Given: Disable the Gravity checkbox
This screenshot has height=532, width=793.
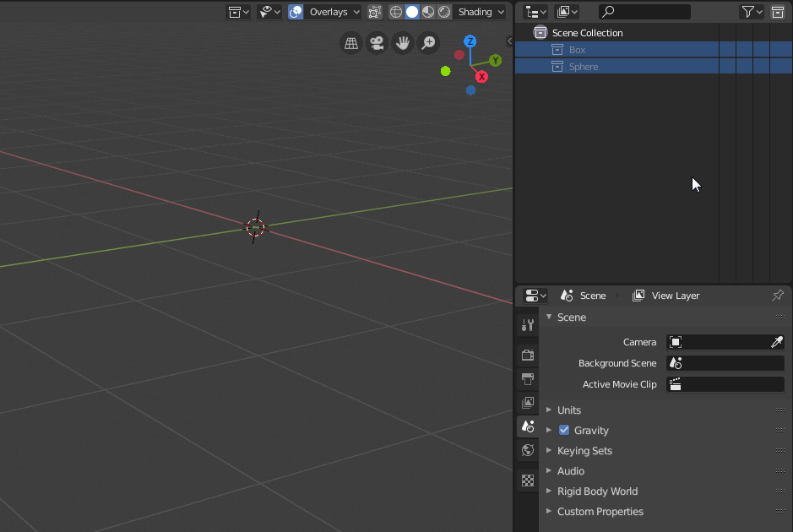Looking at the screenshot, I should [x=563, y=430].
